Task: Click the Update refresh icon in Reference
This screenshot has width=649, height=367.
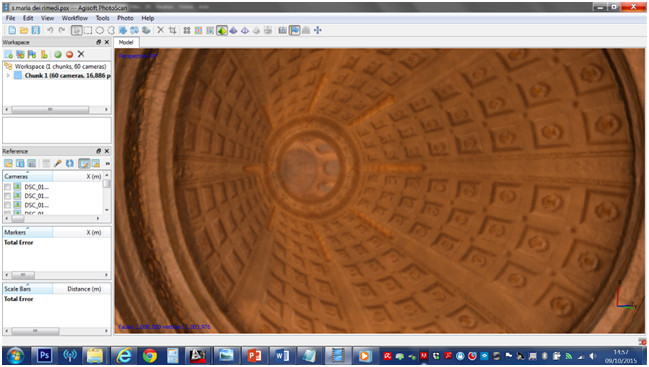Action: tap(70, 163)
